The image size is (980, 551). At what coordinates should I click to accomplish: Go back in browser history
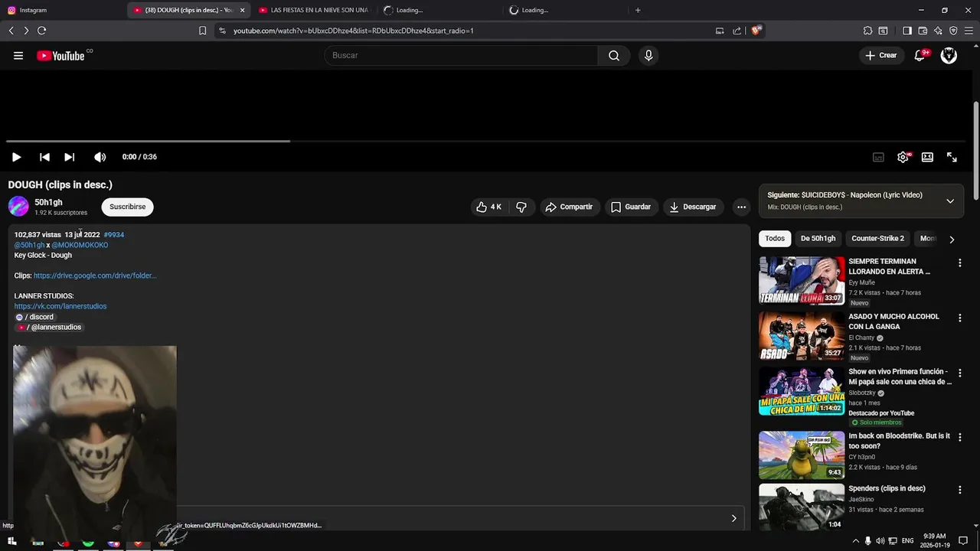11,31
